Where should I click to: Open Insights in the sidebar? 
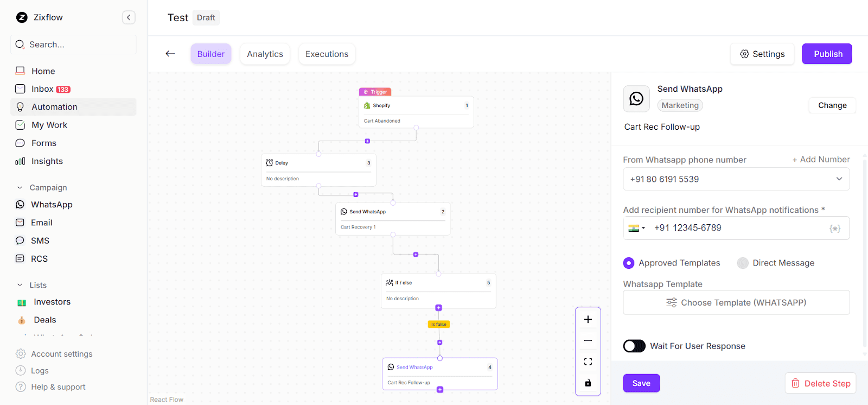73,161
